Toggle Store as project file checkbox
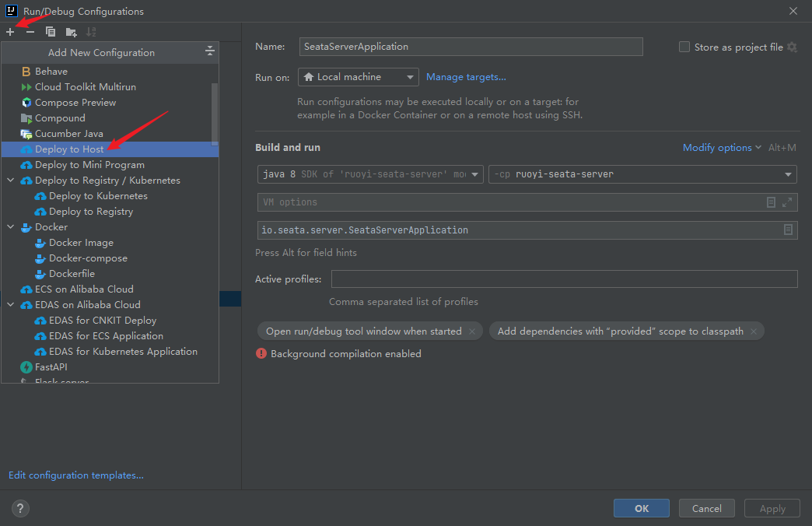 (684, 47)
